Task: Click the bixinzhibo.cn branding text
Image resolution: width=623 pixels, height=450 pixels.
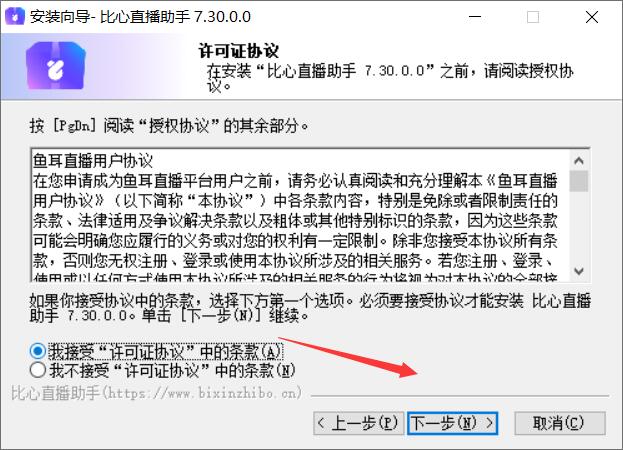Action: [156, 393]
